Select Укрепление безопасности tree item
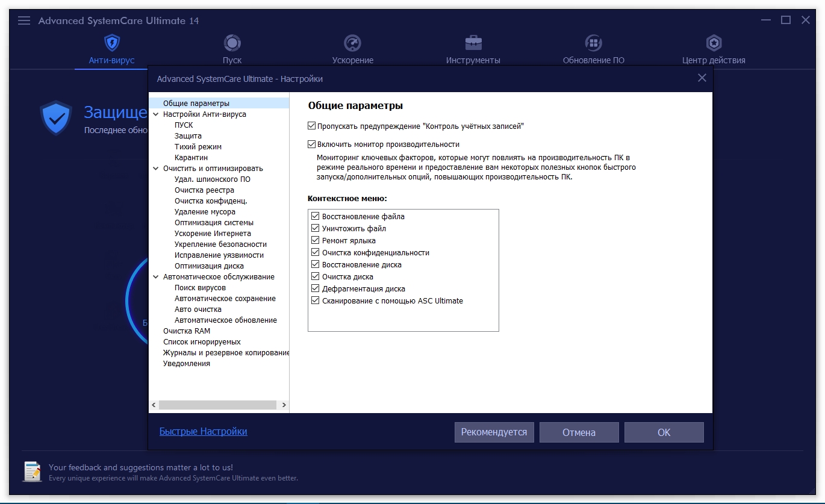 220,244
